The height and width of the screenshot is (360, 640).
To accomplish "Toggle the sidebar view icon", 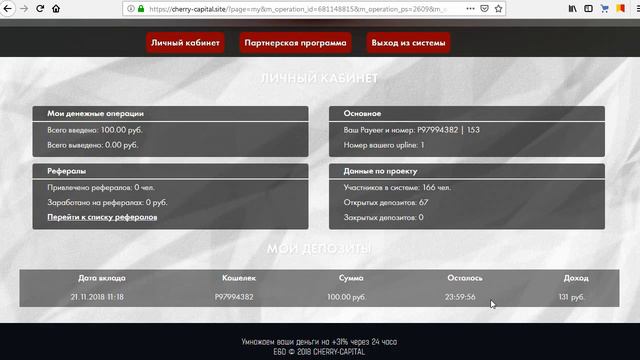I will [x=588, y=9].
